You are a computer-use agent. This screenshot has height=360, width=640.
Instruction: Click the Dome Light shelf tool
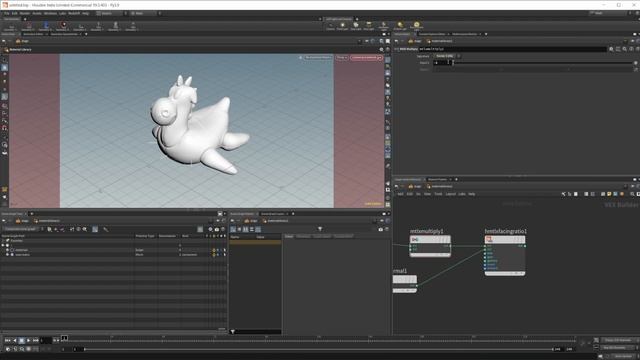pos(400,26)
